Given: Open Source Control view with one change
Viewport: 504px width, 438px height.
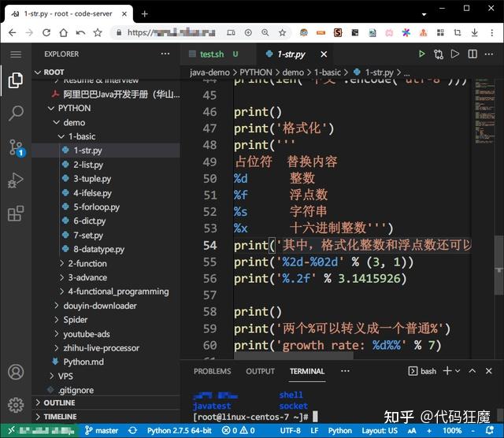Looking at the screenshot, I should 17,147.
